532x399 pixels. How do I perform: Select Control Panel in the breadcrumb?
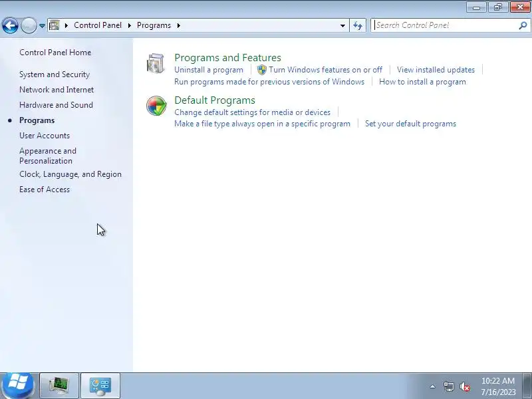point(98,25)
